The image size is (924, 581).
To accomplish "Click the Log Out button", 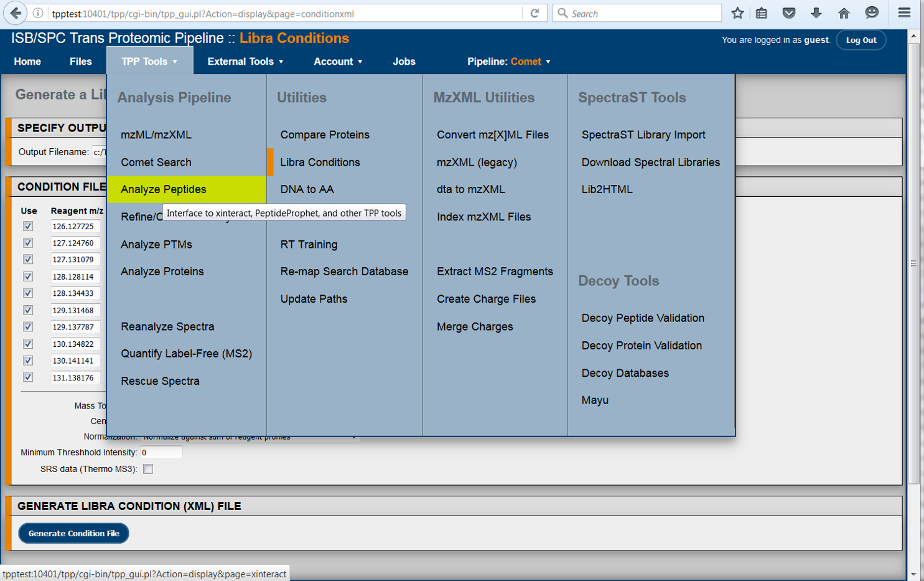I will coord(861,40).
